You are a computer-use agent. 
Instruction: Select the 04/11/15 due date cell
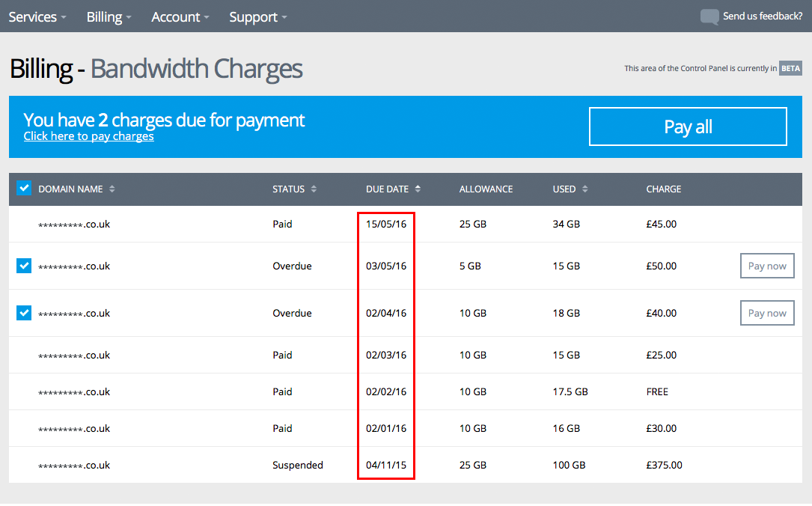point(386,465)
